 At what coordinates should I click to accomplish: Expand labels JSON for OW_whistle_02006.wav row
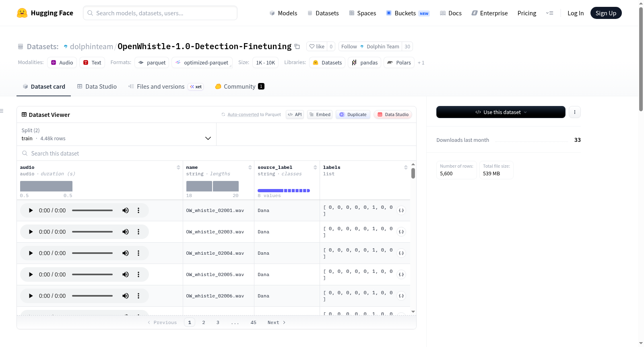401,296
